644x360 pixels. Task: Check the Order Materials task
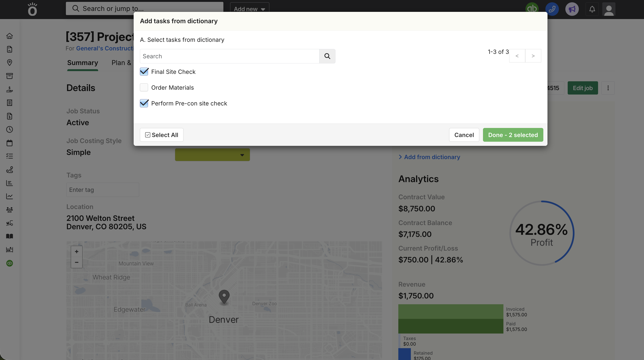pos(144,87)
